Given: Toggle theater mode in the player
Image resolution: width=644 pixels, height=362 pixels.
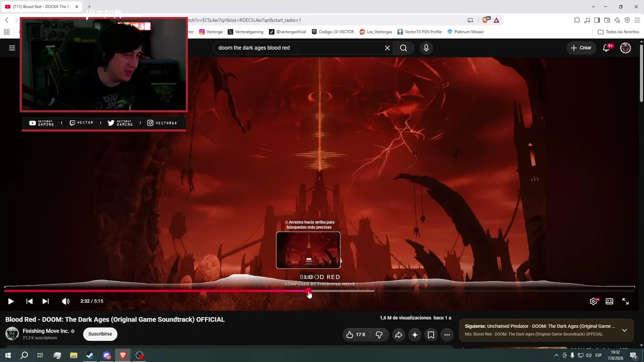Looking at the screenshot, I should click(609, 301).
